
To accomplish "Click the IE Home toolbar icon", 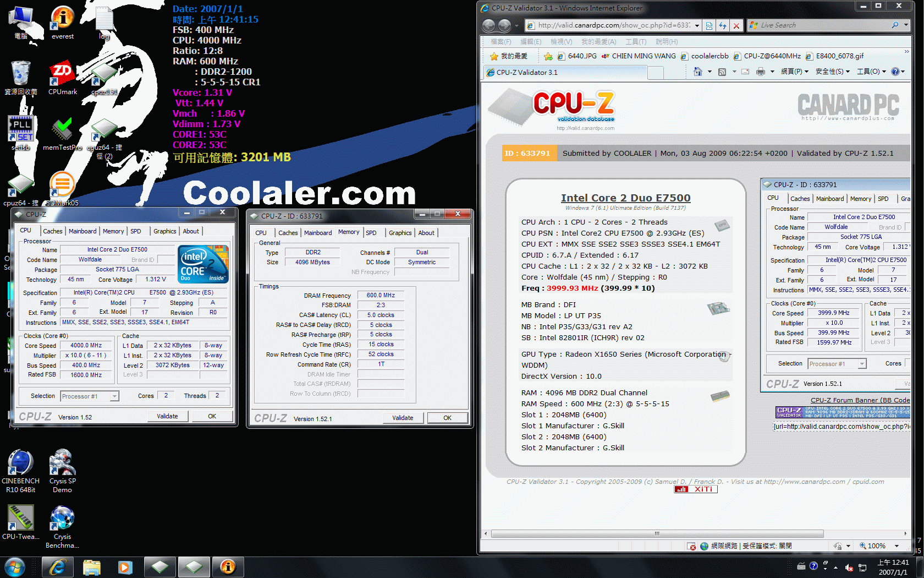I will [698, 72].
